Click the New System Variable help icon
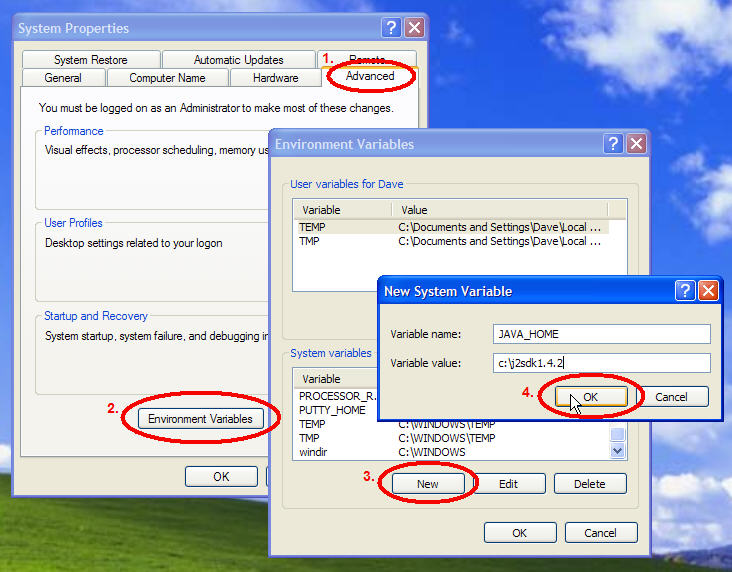The image size is (732, 572). point(685,290)
